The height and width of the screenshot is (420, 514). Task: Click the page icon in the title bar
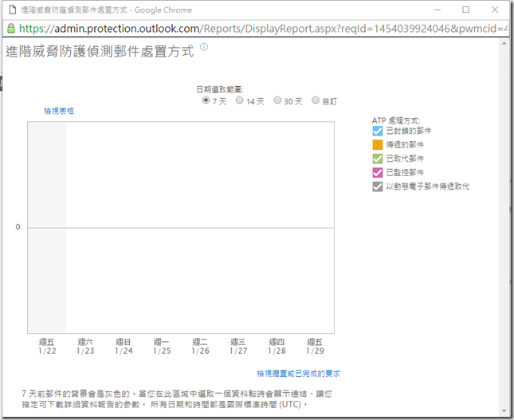tap(9, 9)
